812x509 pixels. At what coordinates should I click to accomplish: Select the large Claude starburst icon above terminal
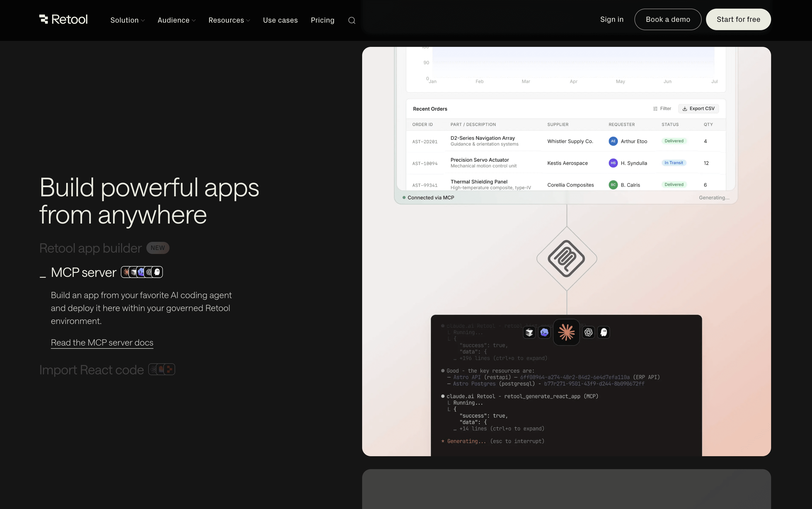566,332
